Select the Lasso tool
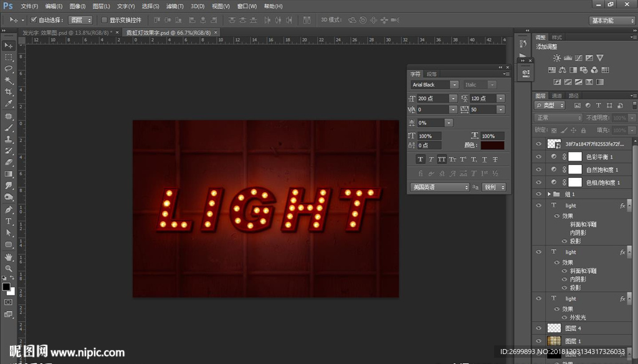Screen dimensions: 638x364 coord(9,68)
